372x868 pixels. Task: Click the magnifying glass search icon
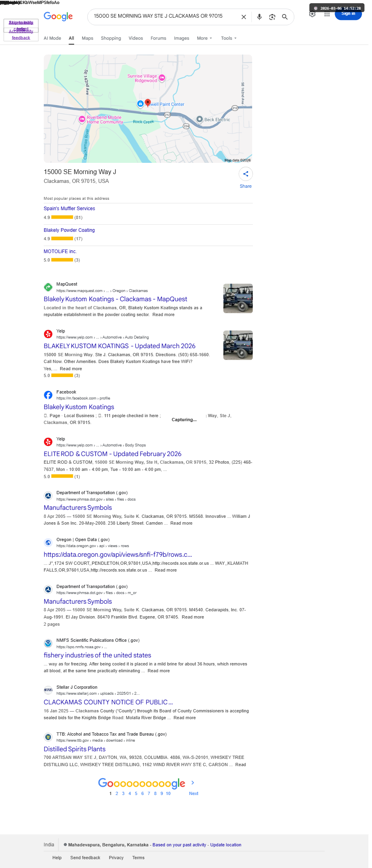[285, 17]
